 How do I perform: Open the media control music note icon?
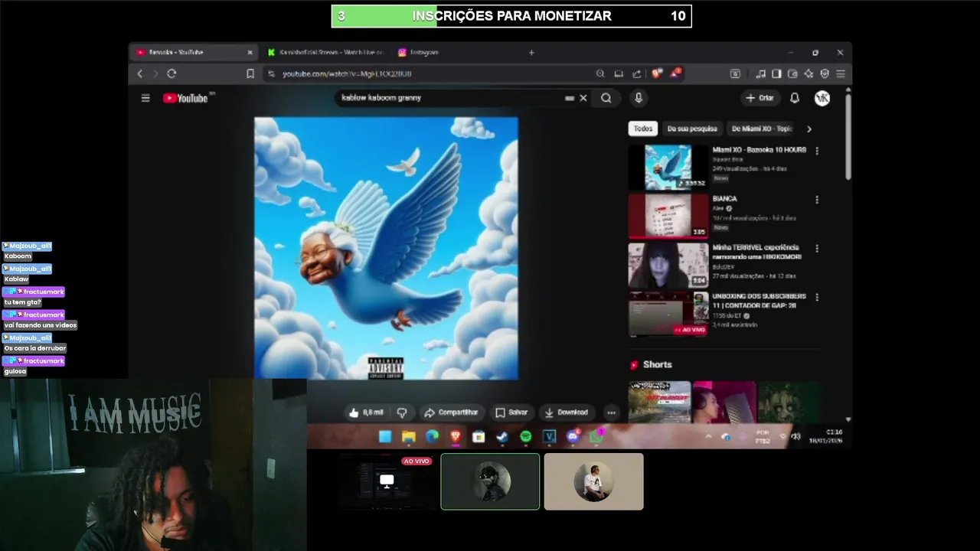(x=760, y=73)
